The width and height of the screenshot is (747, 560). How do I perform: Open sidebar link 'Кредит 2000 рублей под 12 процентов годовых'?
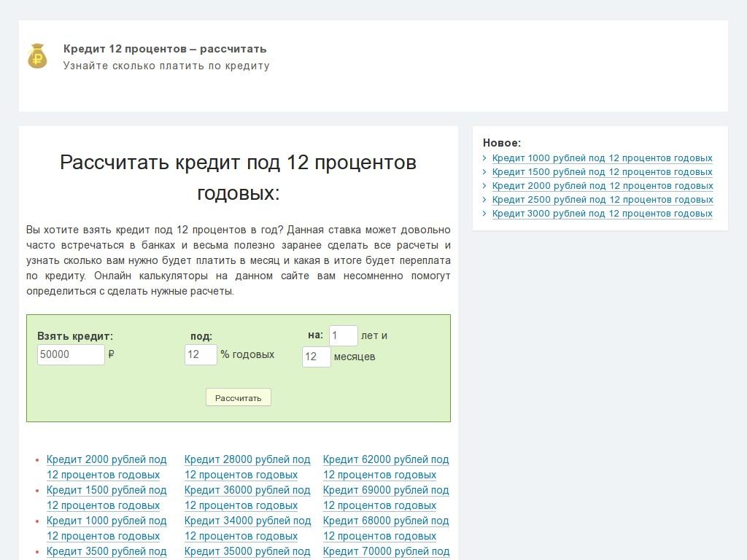pyautogui.click(x=602, y=186)
